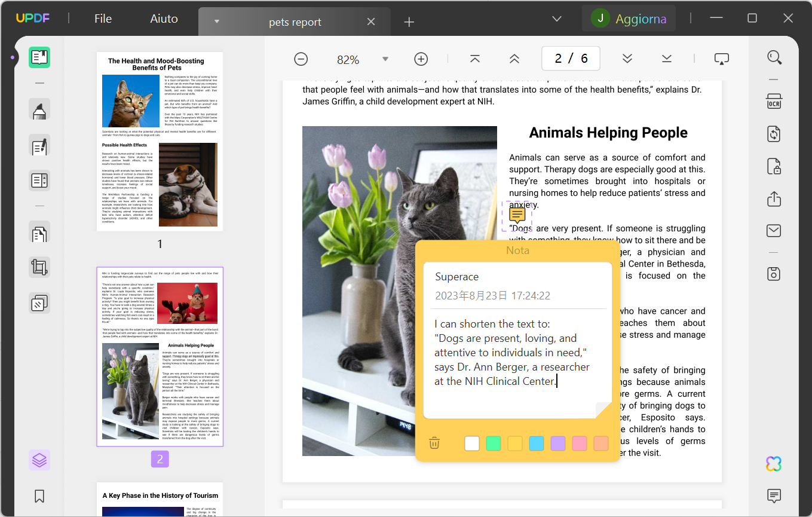Click the search icon in right sidebar
The image size is (812, 517).
pos(774,57)
